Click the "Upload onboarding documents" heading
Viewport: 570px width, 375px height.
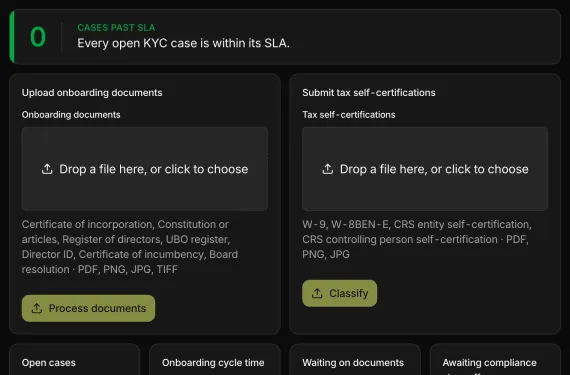[92, 93]
